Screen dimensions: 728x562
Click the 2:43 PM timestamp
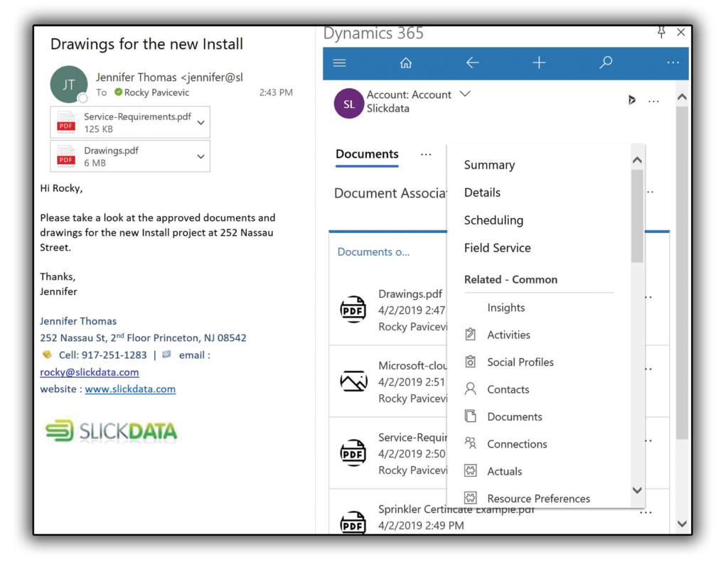tap(276, 92)
